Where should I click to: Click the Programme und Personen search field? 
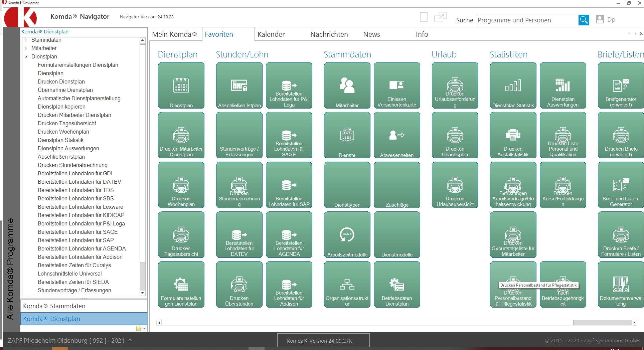pyautogui.click(x=527, y=20)
